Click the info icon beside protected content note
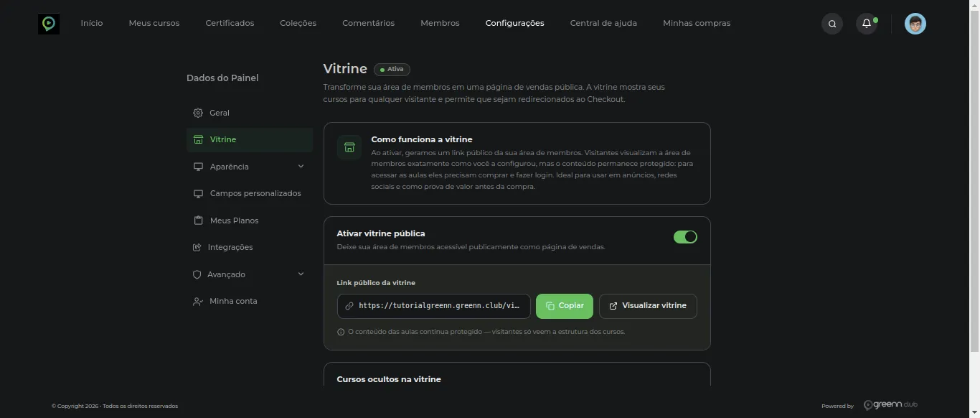 (x=341, y=332)
